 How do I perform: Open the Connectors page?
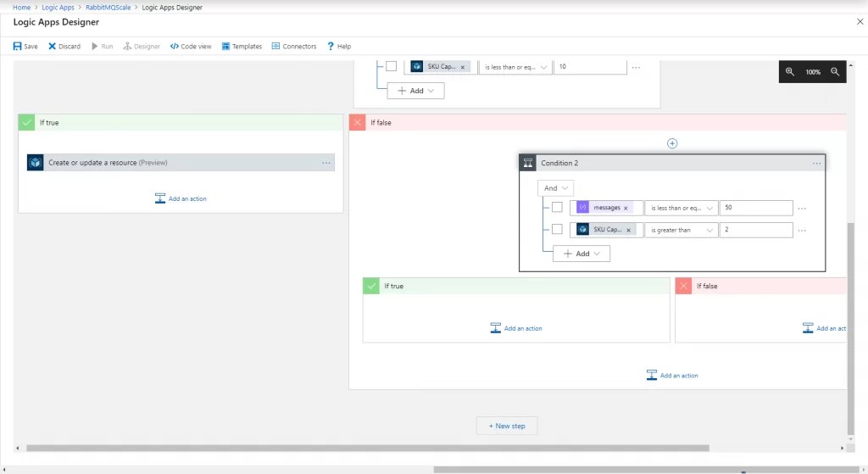(294, 47)
